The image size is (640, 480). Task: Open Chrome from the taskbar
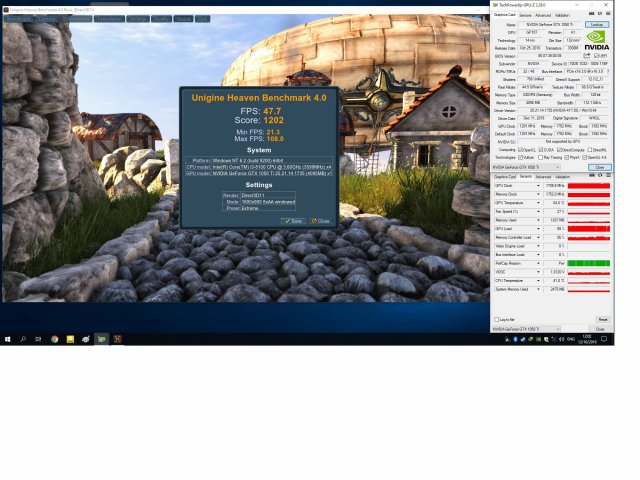pyautogui.click(x=54, y=340)
